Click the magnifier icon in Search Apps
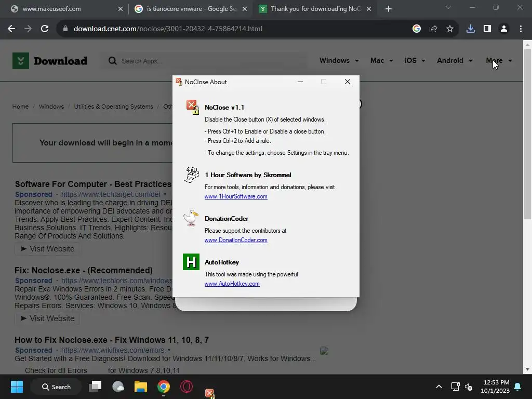Screen dimensions: 532x399 click(112, 61)
